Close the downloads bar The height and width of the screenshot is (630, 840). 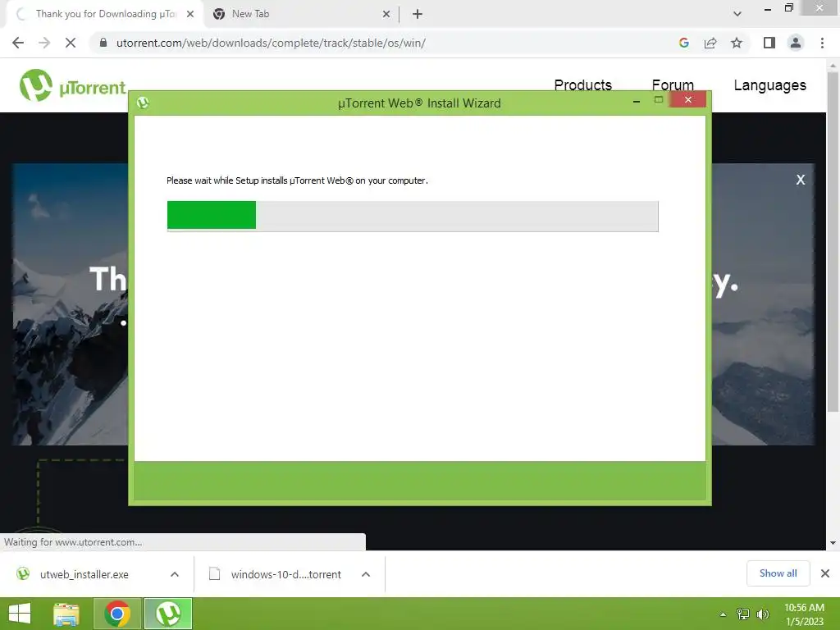pyautogui.click(x=825, y=573)
